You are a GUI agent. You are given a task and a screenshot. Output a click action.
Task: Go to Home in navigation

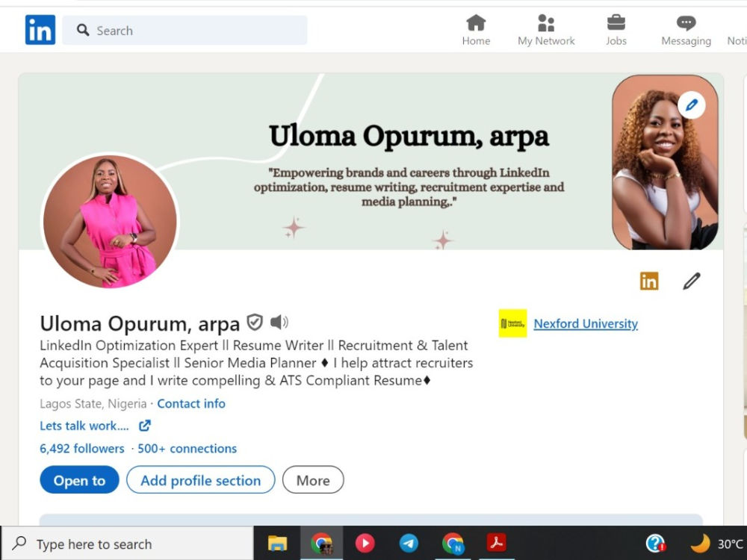click(476, 30)
